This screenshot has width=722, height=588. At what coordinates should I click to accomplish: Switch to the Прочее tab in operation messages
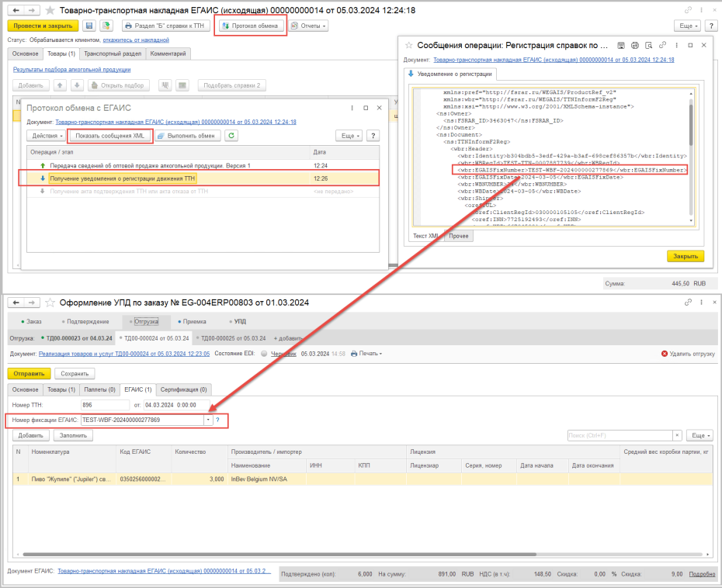tap(459, 236)
